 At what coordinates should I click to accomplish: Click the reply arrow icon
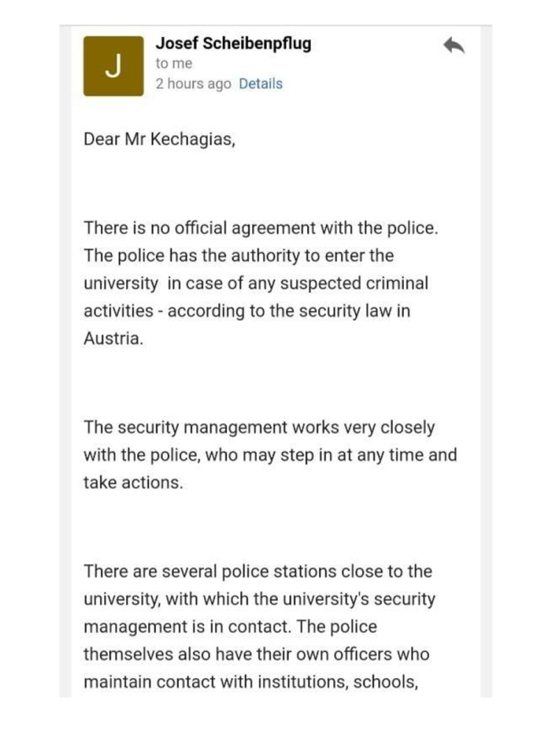click(454, 46)
